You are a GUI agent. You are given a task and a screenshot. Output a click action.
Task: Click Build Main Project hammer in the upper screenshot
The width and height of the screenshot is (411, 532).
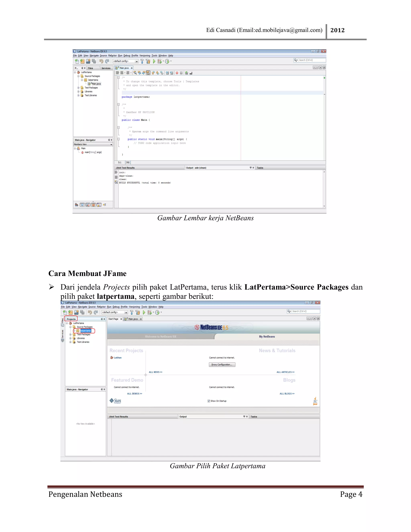[x=142, y=61]
